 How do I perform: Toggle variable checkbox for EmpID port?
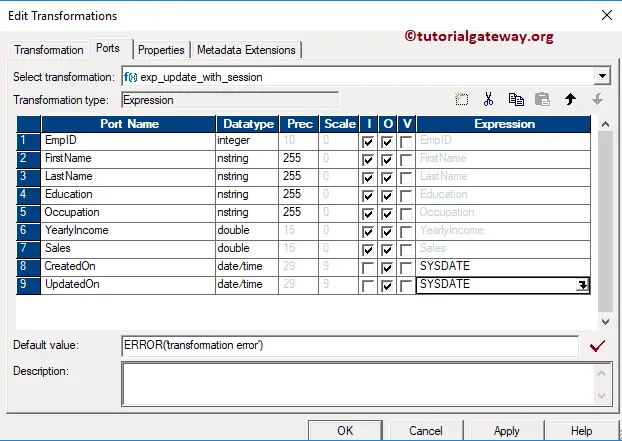point(405,142)
